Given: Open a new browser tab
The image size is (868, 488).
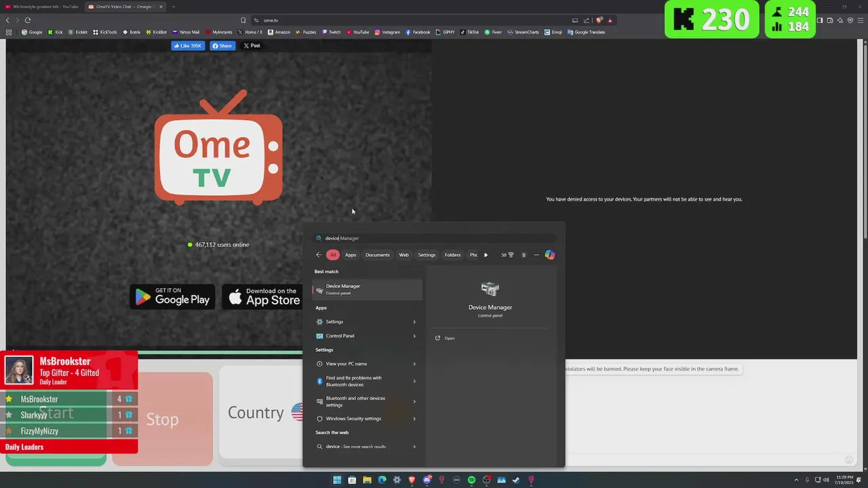Looking at the screenshot, I should pos(173,7).
